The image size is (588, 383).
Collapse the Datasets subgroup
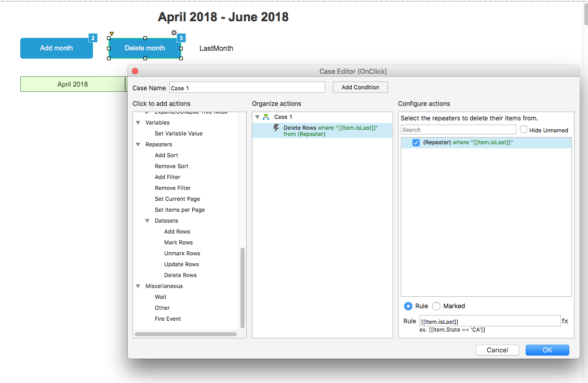(x=148, y=221)
